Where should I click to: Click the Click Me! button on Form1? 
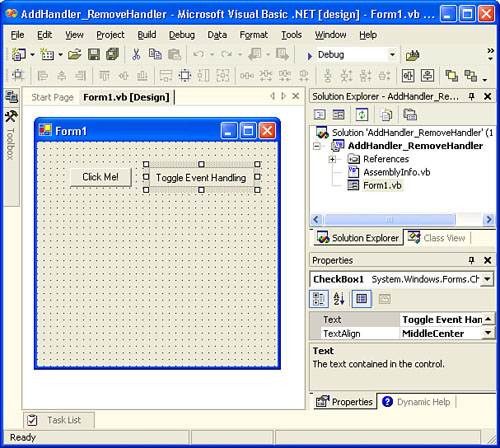(x=101, y=177)
